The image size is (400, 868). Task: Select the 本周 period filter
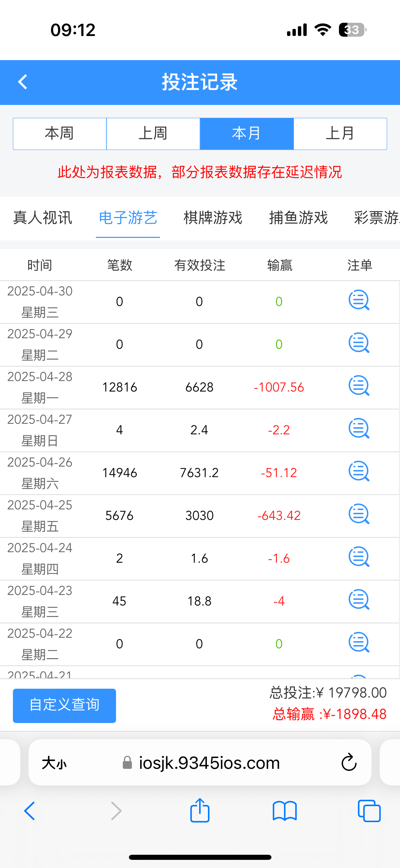(x=60, y=134)
